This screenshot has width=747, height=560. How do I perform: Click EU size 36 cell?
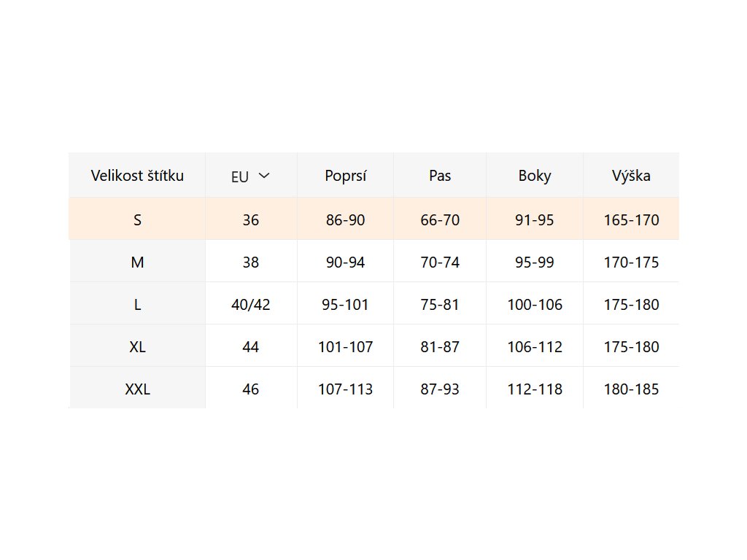250,219
